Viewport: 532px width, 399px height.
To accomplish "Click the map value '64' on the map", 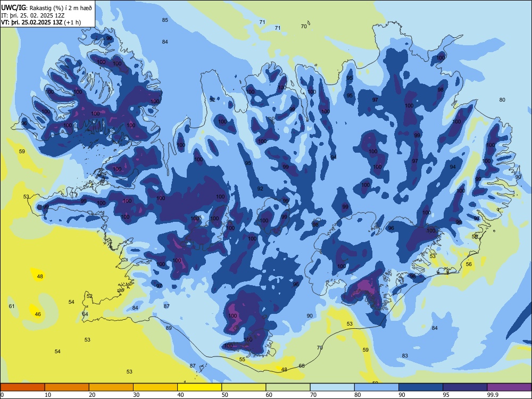I will [85, 314].
